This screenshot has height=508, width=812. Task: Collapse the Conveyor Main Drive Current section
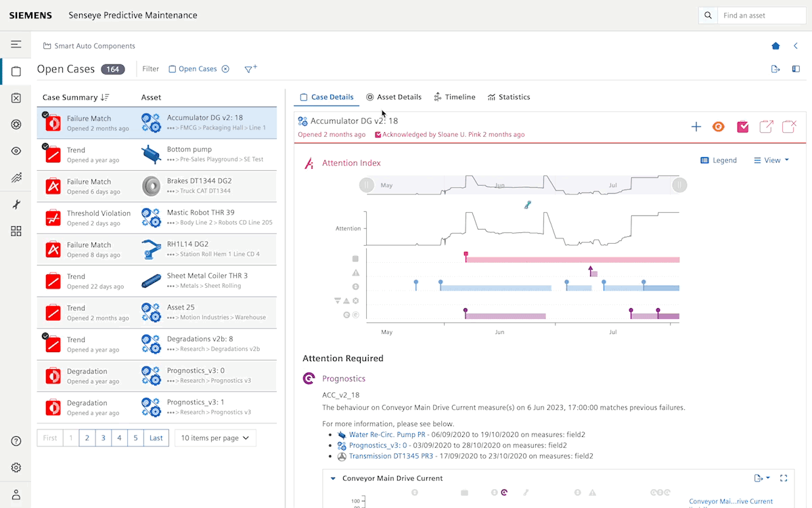point(332,478)
